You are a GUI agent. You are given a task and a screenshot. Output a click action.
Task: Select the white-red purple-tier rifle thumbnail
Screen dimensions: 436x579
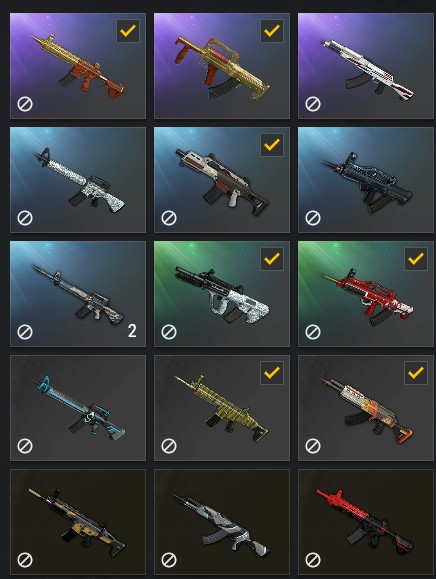tap(366, 66)
